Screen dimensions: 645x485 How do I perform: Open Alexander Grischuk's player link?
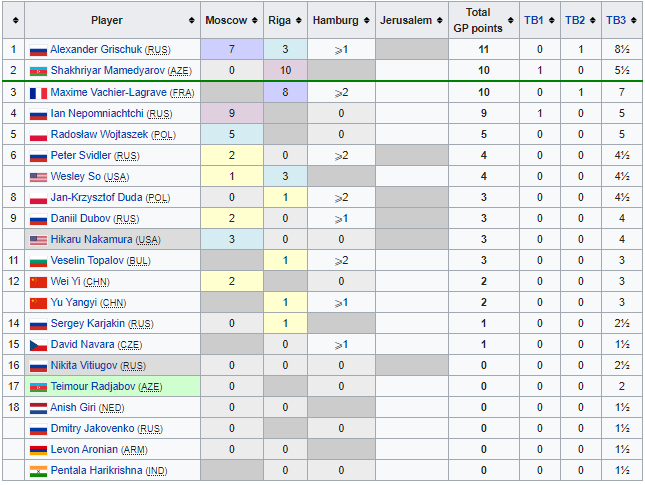point(96,49)
